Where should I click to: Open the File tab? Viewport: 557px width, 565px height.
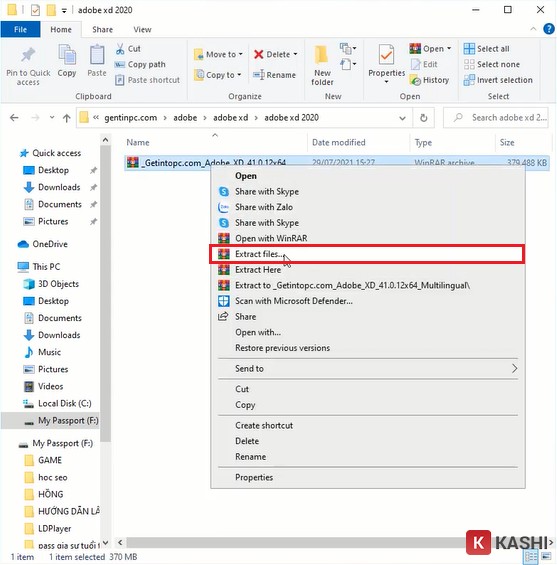20,30
